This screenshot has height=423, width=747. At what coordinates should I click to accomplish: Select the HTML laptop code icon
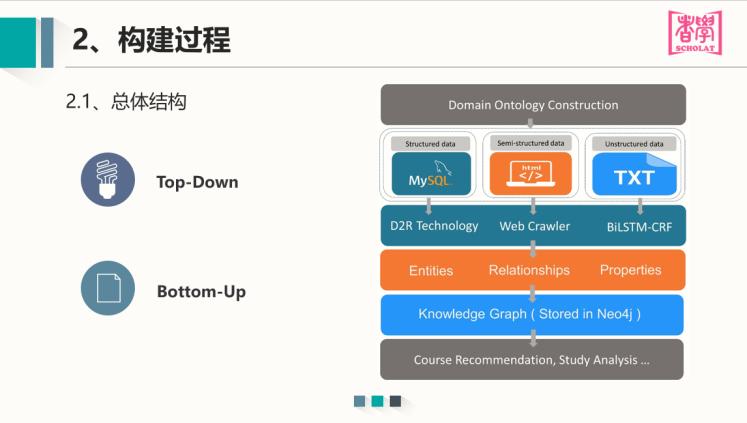(531, 174)
